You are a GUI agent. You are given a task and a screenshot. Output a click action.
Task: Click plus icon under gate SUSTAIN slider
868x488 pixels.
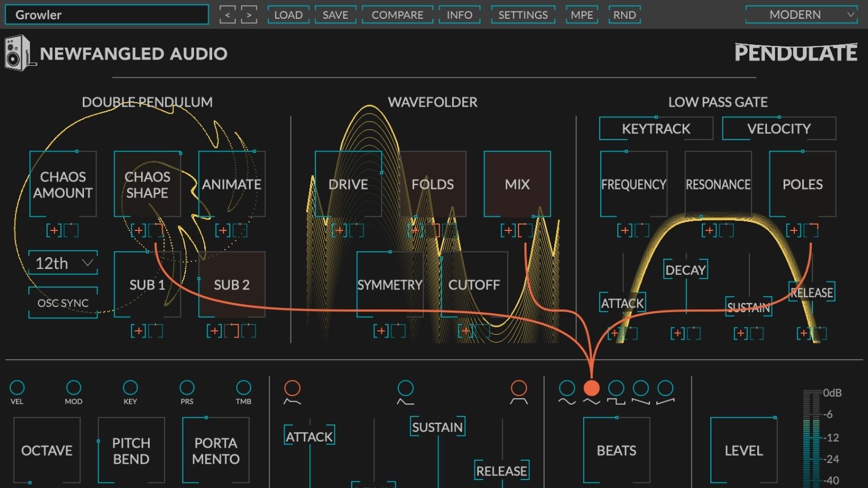coord(740,334)
